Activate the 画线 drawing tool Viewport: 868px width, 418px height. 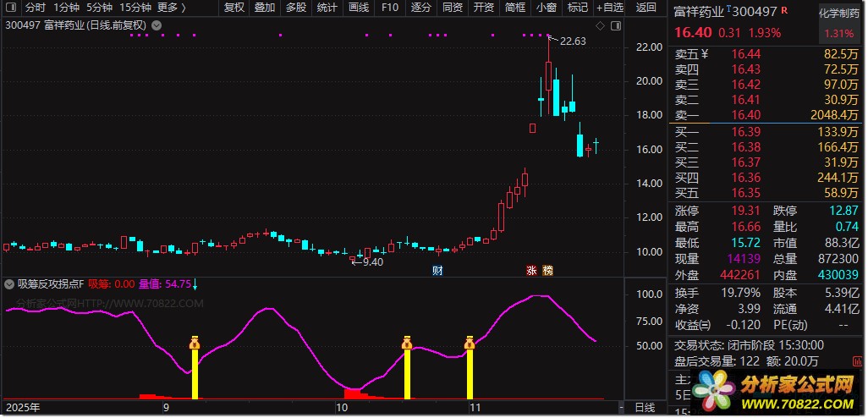pyautogui.click(x=359, y=8)
